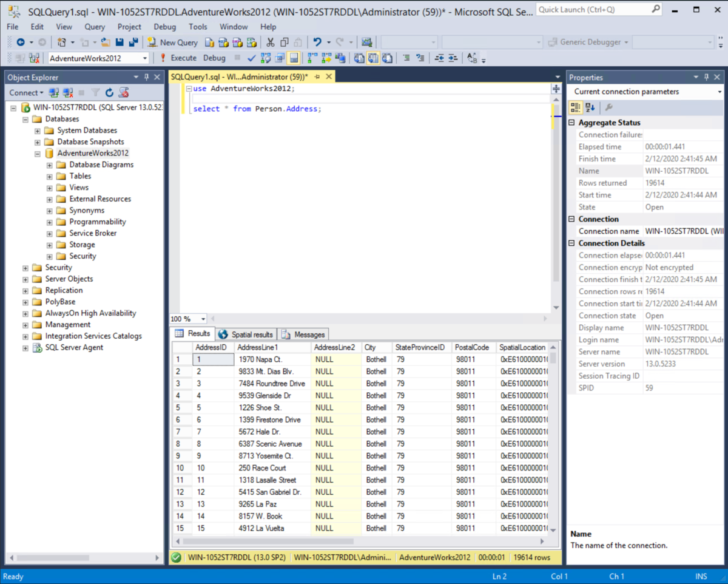
Task: Click the Navigate Backward arrow icon
Action: point(21,42)
